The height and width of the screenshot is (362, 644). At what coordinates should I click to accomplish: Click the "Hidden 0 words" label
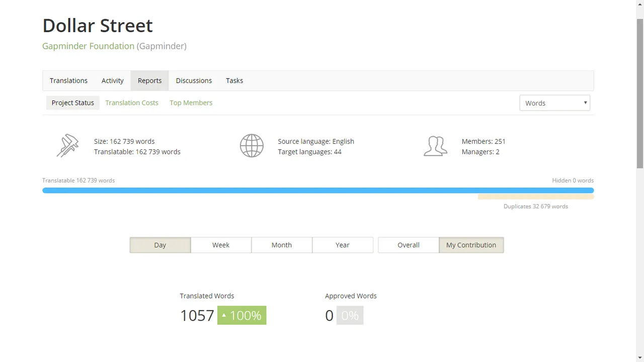(573, 180)
